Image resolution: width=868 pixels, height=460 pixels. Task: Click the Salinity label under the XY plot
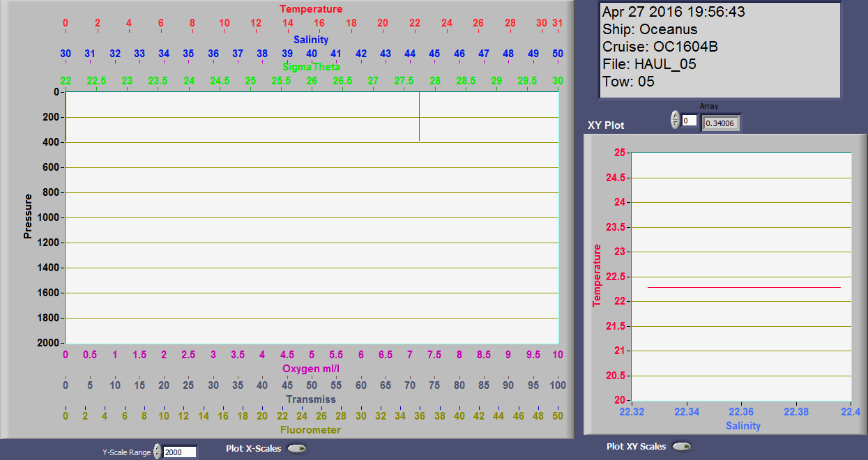coord(743,426)
